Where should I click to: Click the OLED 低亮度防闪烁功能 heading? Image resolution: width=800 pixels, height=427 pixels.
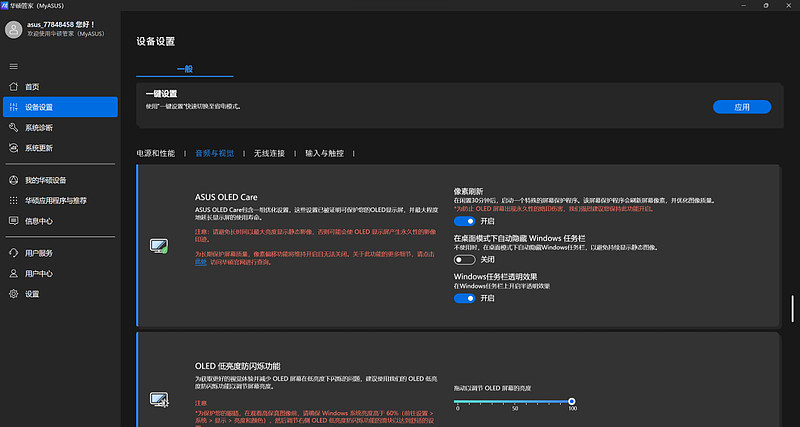coord(238,366)
